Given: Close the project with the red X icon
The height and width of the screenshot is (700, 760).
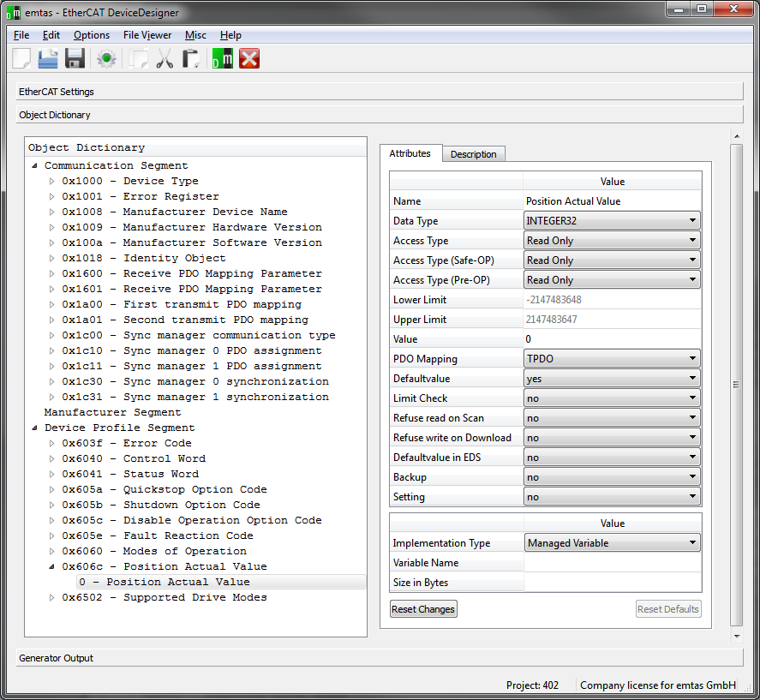Looking at the screenshot, I should (x=249, y=58).
